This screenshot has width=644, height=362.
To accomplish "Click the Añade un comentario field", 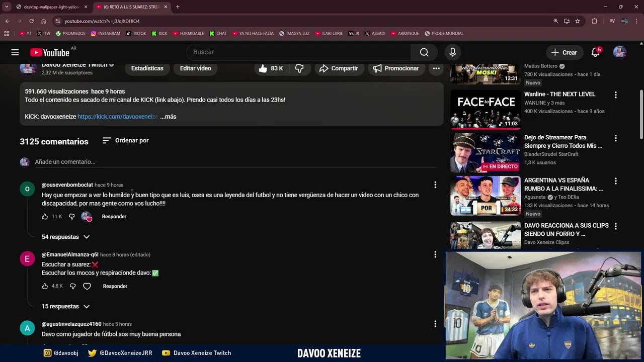I will click(x=235, y=162).
